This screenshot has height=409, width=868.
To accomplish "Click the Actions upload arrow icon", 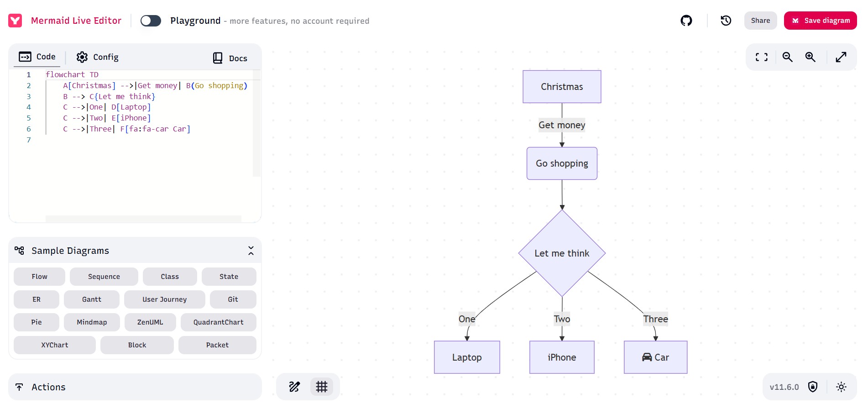I will point(19,387).
